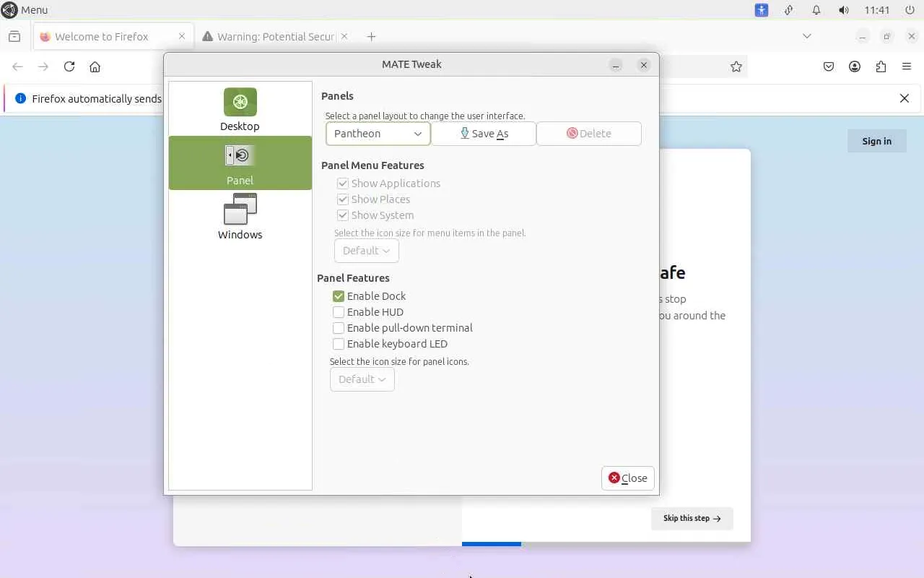
Task: Open the Firefox account icon
Action: [x=855, y=66]
